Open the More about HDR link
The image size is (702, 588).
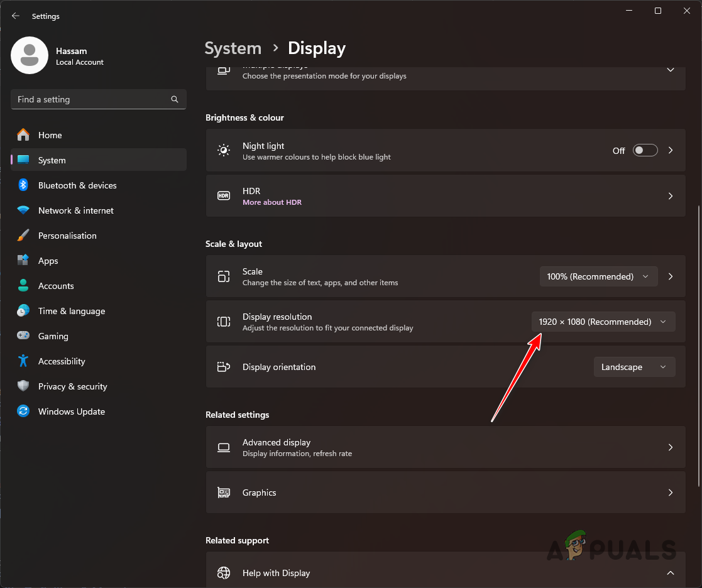coord(272,202)
